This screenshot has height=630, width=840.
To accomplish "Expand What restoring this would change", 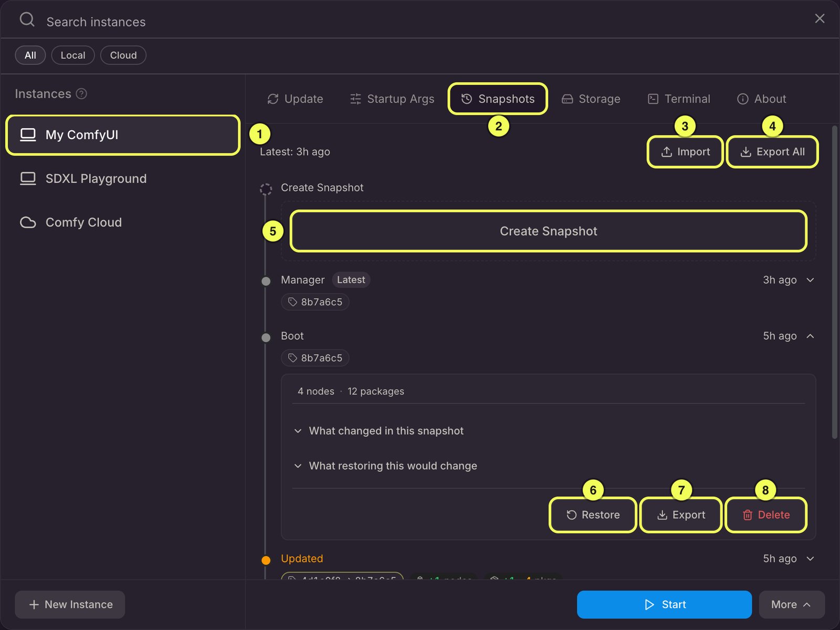I will click(386, 466).
